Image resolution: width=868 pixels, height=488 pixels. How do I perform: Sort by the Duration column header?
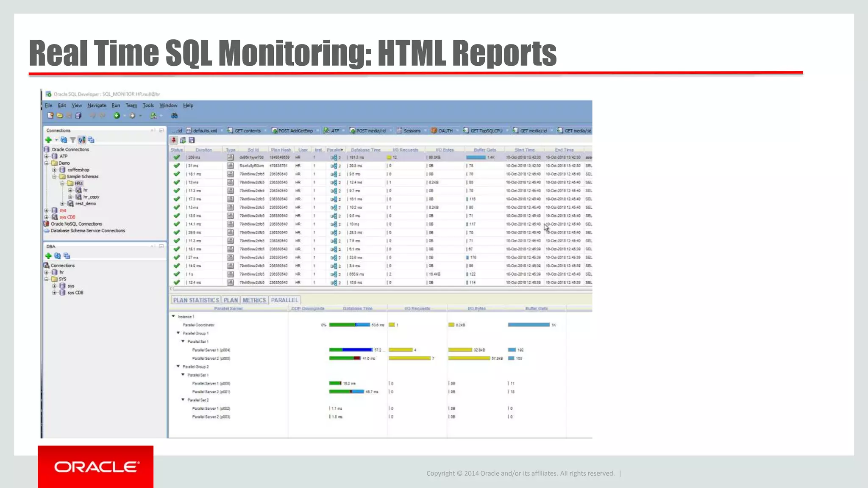point(204,150)
